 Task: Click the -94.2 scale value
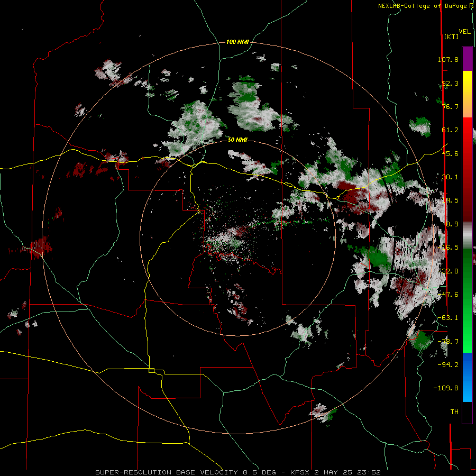(448, 364)
